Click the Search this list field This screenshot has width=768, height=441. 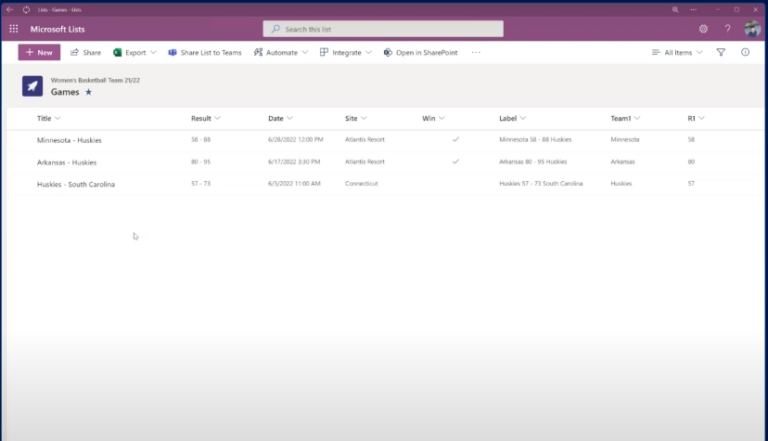click(x=383, y=29)
